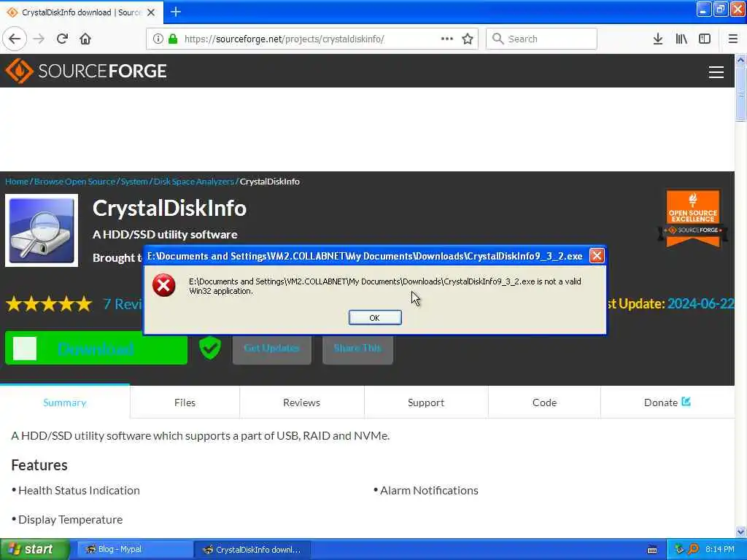Image resolution: width=747 pixels, height=560 pixels.
Task: Click the taskbar clock 8:14 PM
Action: (x=720, y=549)
